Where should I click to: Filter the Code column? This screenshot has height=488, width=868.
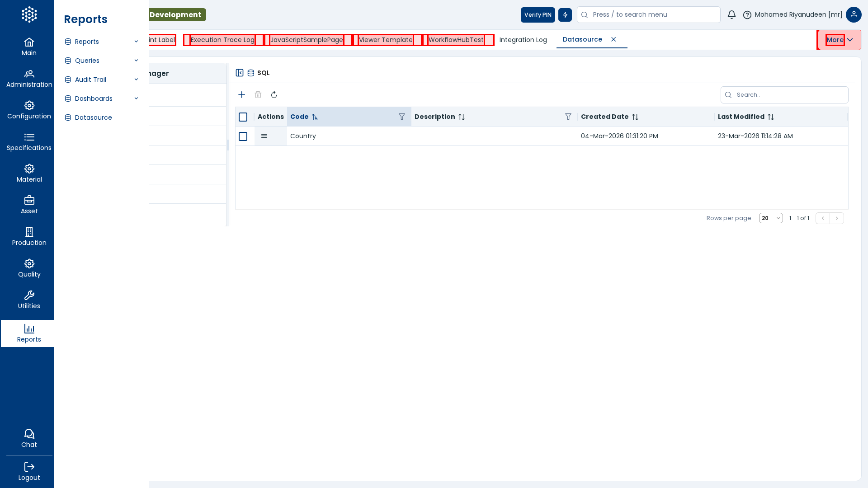pos(402,117)
